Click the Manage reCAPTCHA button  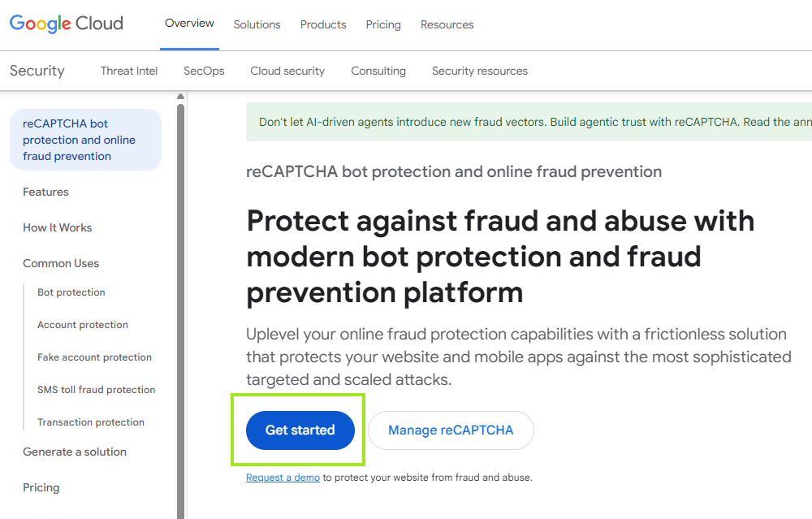(451, 430)
